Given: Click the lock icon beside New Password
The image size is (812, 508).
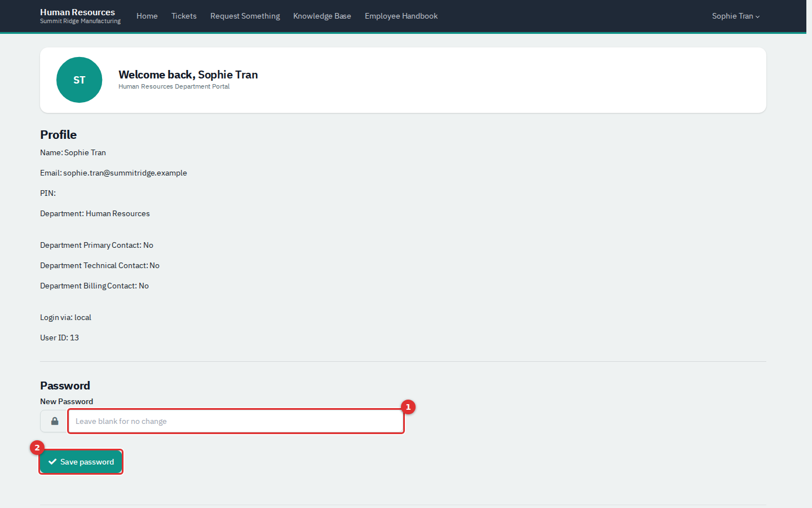Looking at the screenshot, I should point(55,421).
